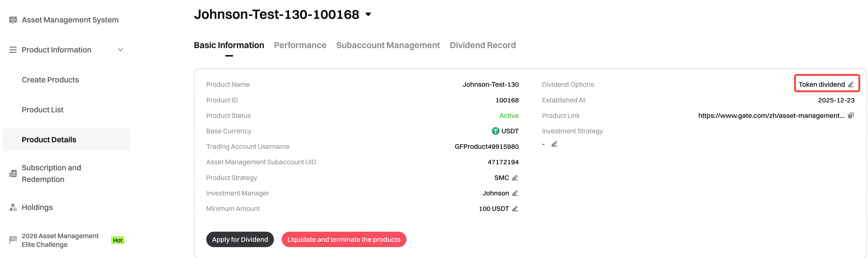Edit the Investment Strategy pencil icon
The width and height of the screenshot is (868, 258).
pos(554,144)
